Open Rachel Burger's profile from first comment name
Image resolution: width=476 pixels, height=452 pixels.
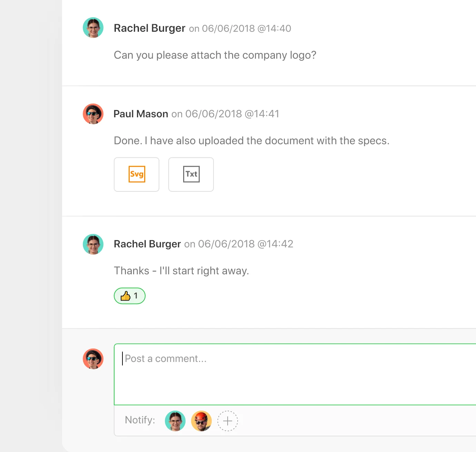[150, 28]
